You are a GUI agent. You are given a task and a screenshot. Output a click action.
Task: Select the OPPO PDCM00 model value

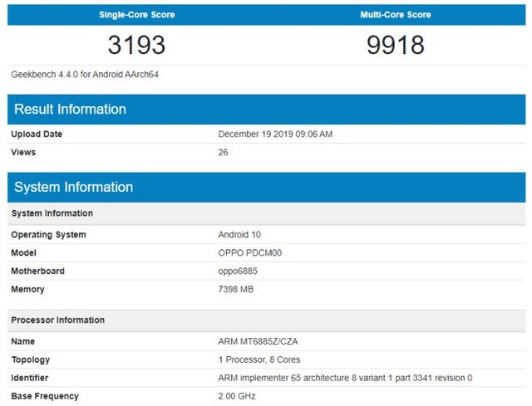pyautogui.click(x=249, y=253)
